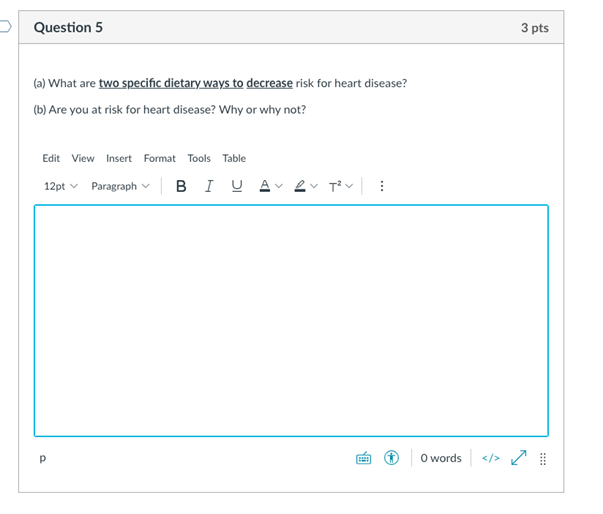The image size is (603, 514).
Task: Click the p element path indicator
Action: tap(42, 458)
